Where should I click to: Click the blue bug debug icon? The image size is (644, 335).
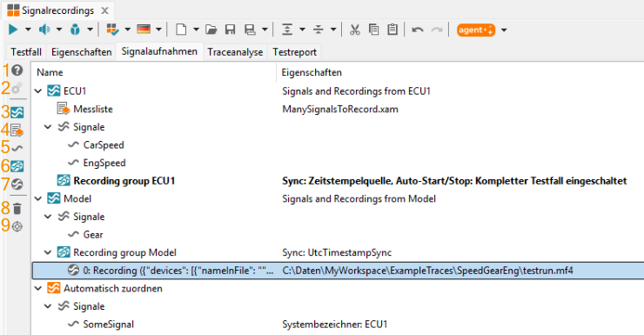click(75, 30)
